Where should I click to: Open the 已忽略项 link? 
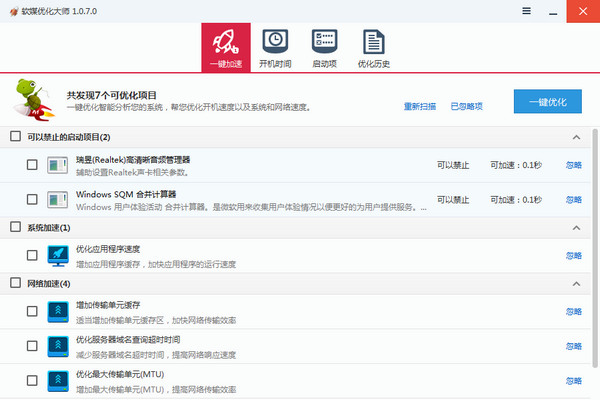466,106
